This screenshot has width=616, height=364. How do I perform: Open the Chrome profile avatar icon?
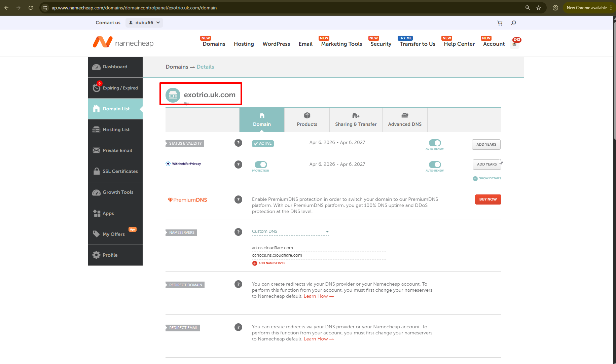[555, 8]
